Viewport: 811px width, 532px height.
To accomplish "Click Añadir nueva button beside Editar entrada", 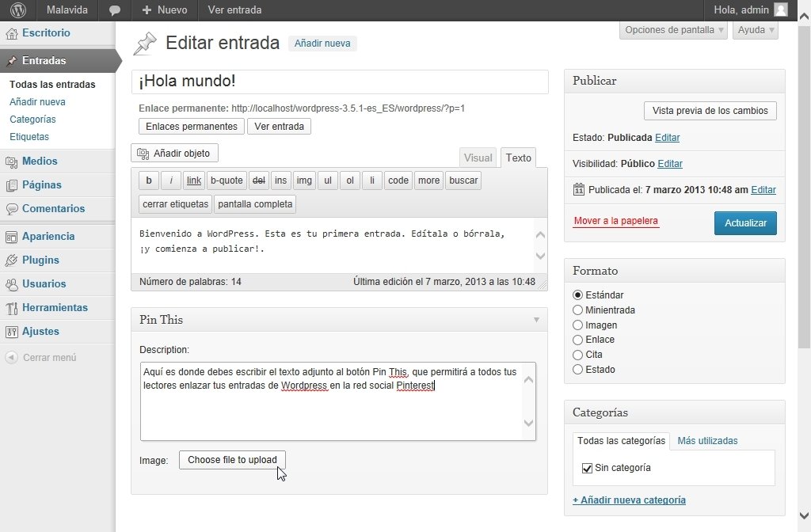I will point(322,44).
